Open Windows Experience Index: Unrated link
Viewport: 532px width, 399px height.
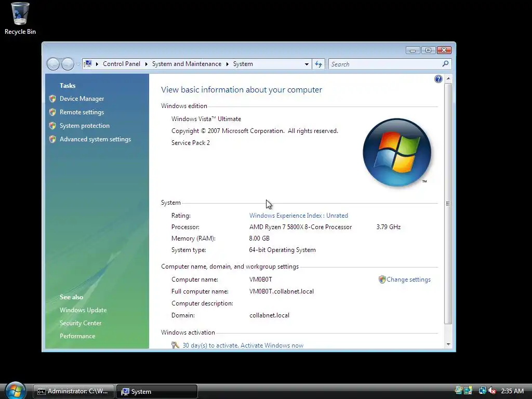[299, 216]
